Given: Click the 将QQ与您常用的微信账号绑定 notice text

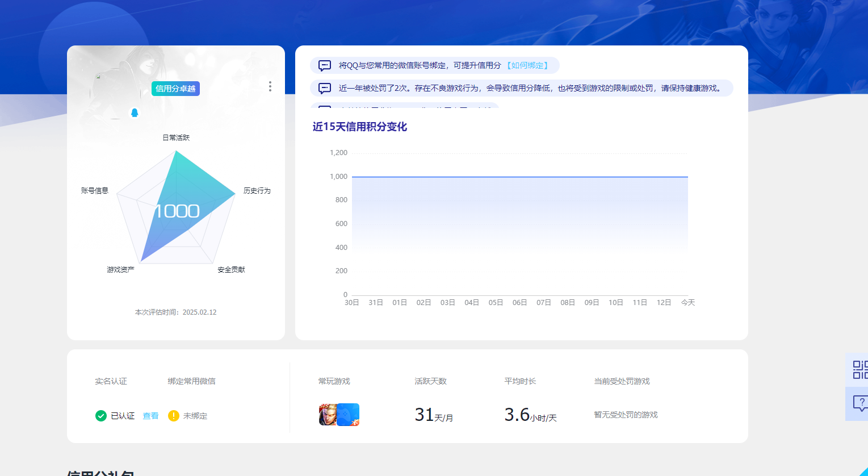Looking at the screenshot, I should (420, 65).
